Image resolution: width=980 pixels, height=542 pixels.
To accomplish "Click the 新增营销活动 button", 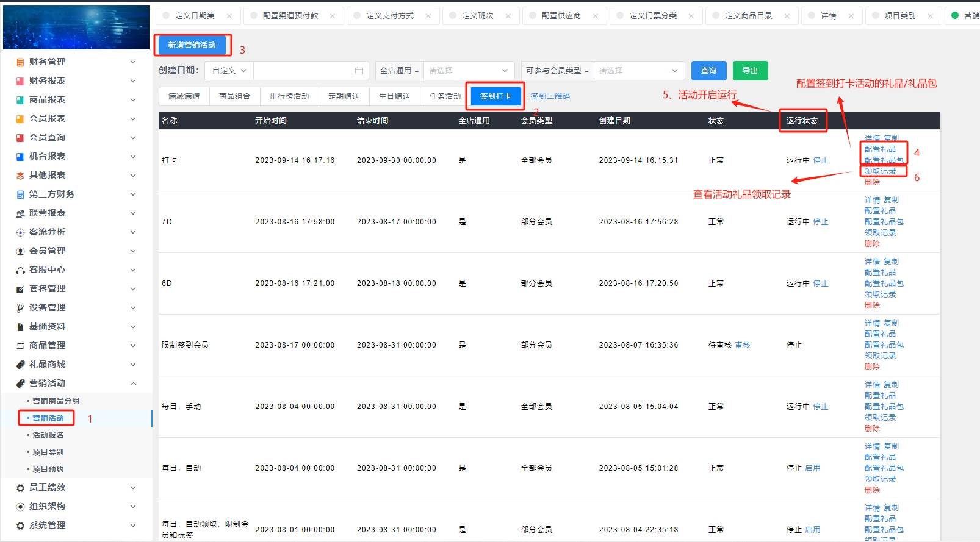I will click(192, 45).
